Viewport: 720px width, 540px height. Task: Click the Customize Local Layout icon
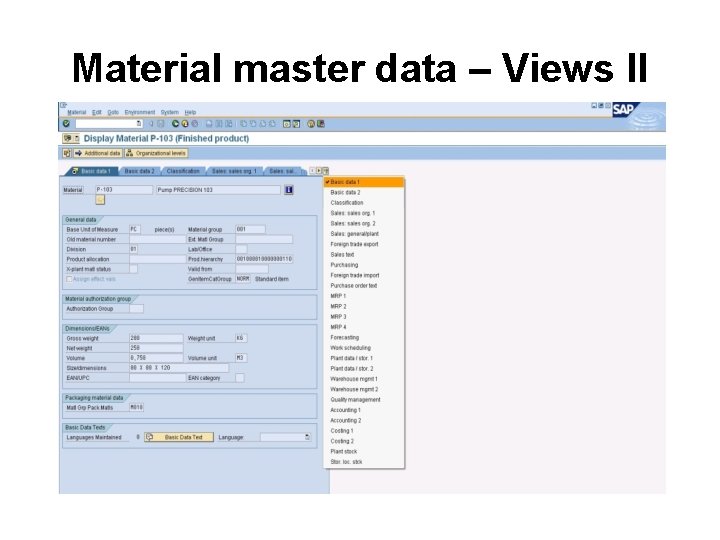[321, 124]
